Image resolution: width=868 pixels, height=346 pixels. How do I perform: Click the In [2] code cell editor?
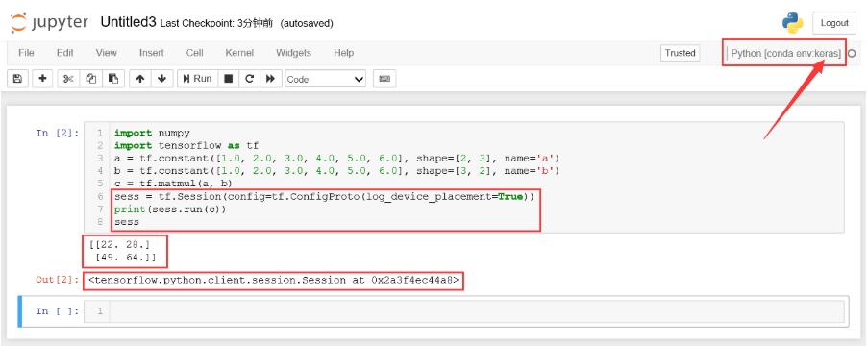pyautogui.click(x=477, y=177)
